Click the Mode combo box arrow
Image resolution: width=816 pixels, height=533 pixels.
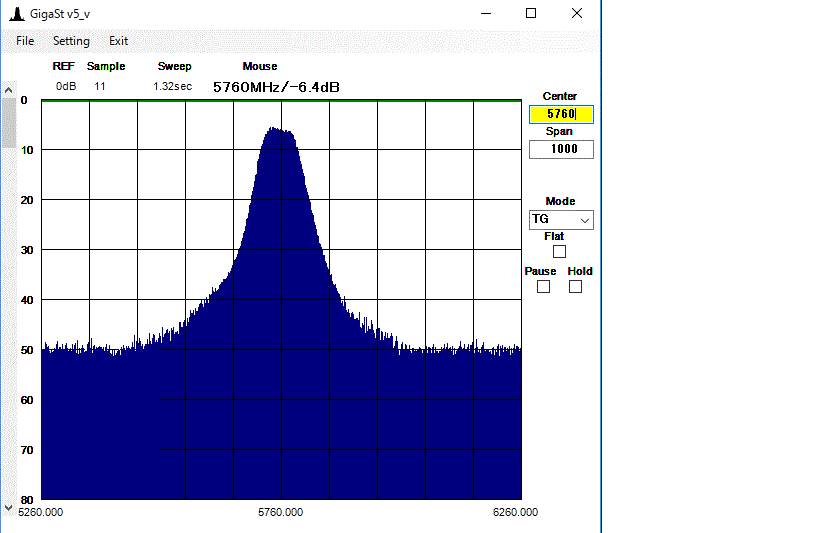point(585,219)
